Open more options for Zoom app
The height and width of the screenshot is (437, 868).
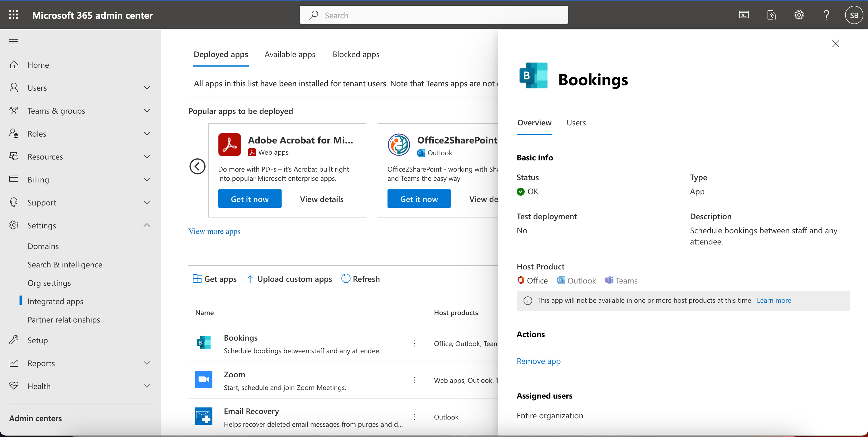[414, 380]
